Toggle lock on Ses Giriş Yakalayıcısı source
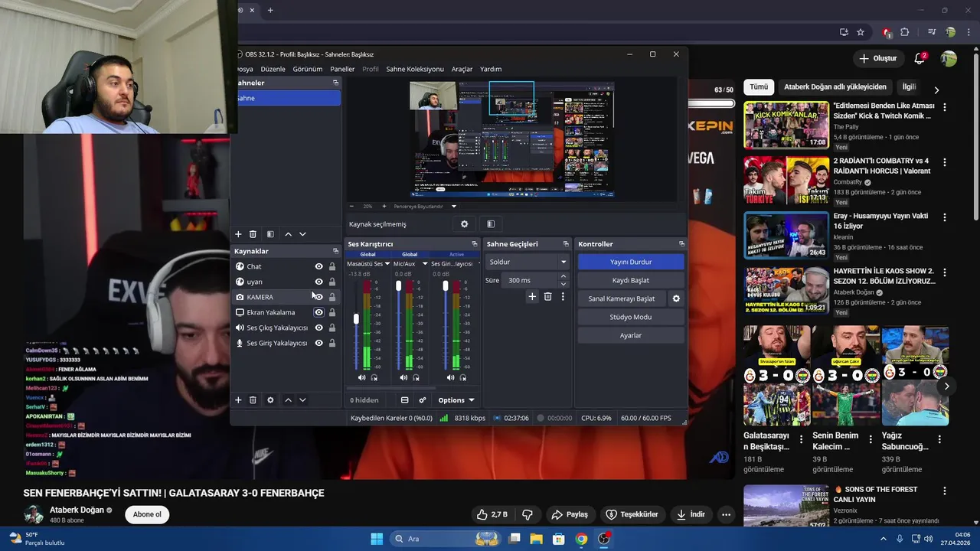980x551 pixels. (x=332, y=343)
